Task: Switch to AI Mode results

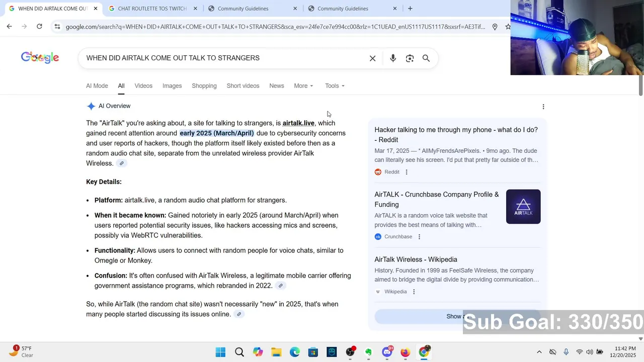Action: pyautogui.click(x=97, y=86)
